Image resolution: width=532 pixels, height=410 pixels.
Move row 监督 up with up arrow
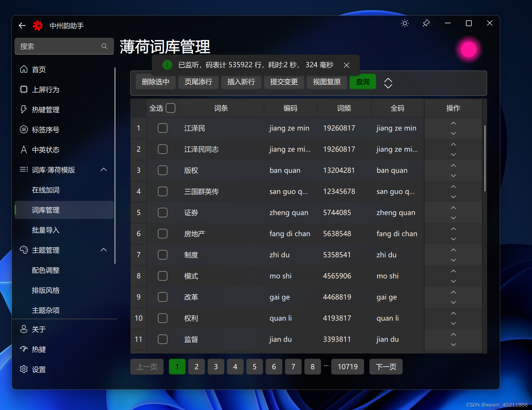pyautogui.click(x=453, y=334)
